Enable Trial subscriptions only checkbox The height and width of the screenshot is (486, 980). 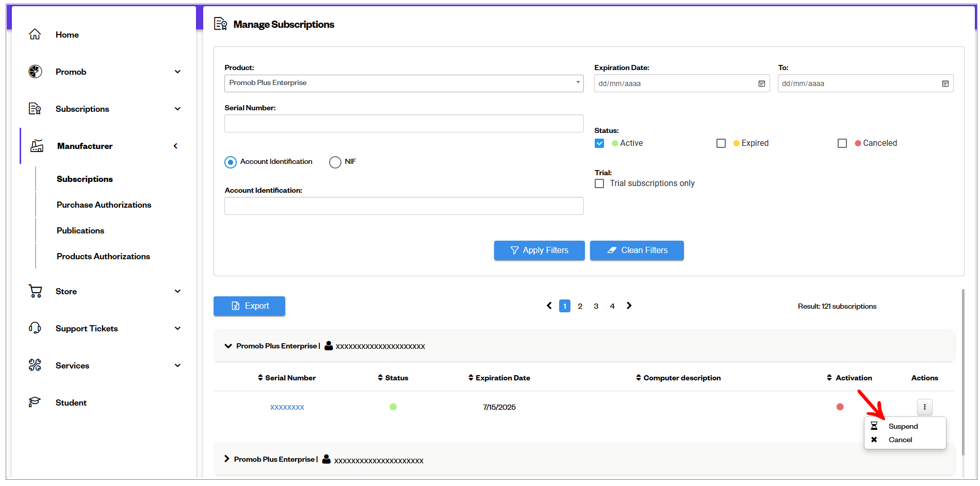(599, 183)
